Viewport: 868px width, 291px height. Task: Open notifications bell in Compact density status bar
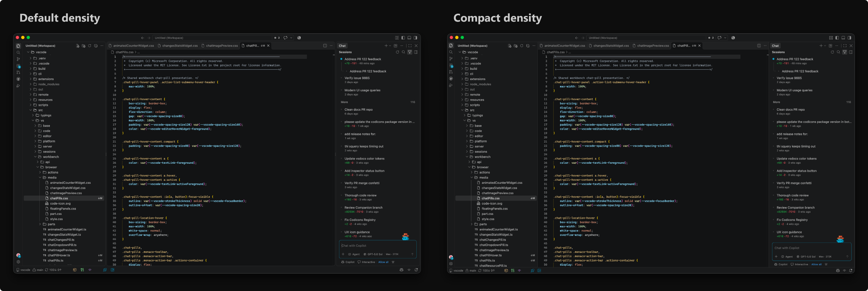pyautogui.click(x=850, y=270)
